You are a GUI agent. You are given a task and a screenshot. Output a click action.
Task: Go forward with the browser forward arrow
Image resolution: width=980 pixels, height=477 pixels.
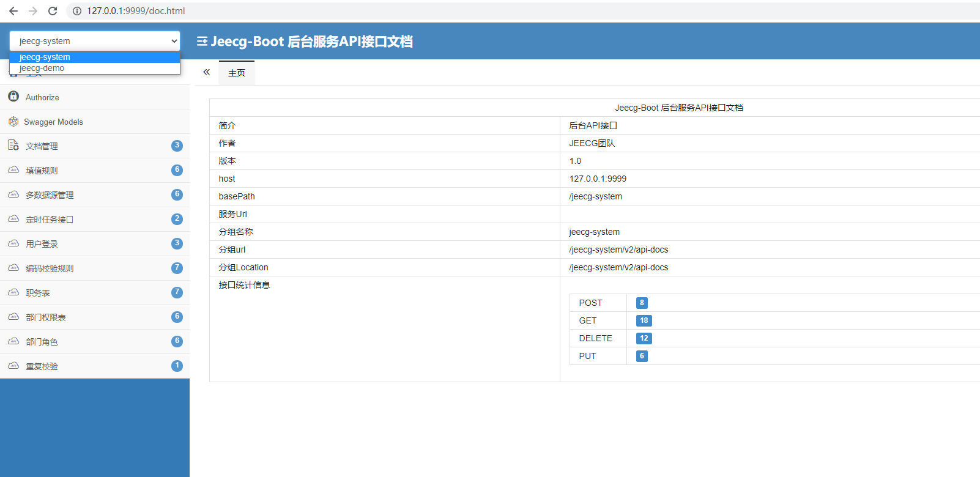[x=33, y=11]
